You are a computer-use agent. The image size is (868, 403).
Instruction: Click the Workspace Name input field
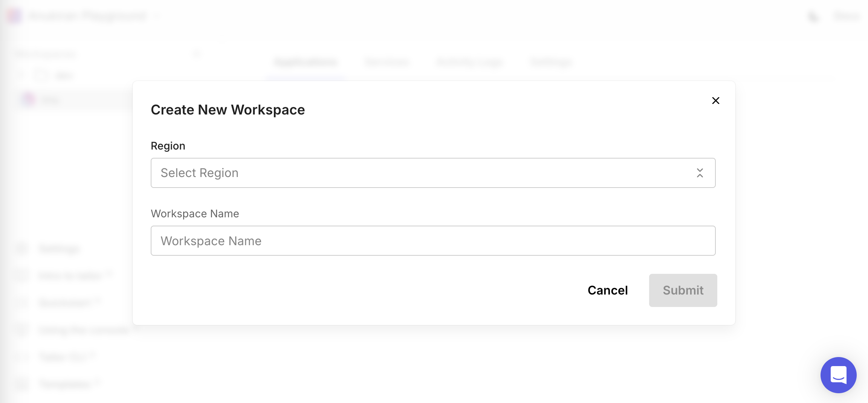pyautogui.click(x=432, y=240)
